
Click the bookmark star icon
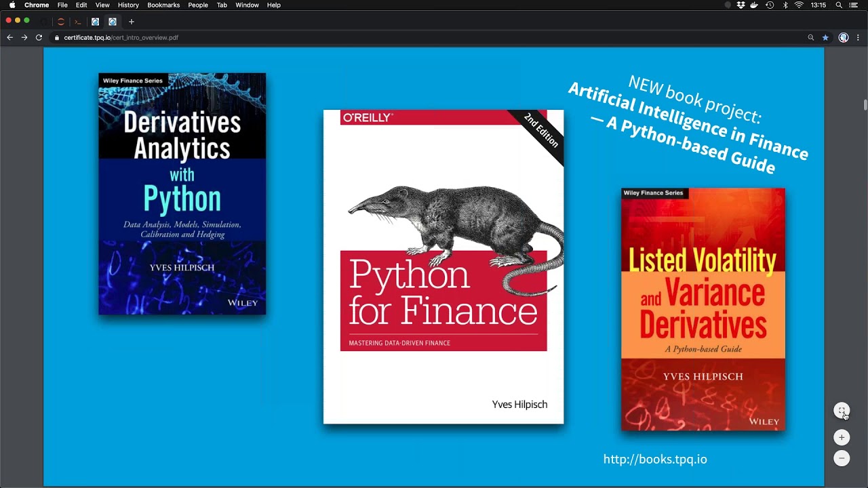point(825,38)
